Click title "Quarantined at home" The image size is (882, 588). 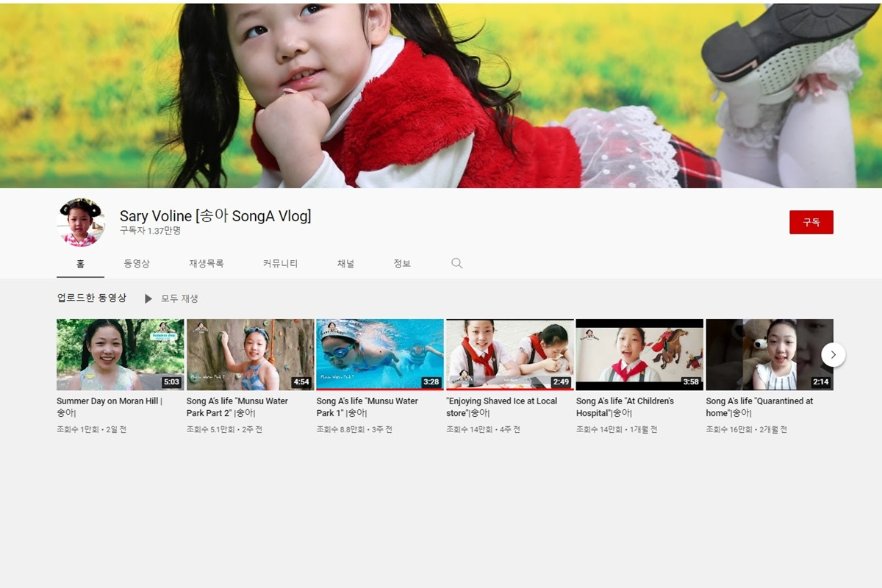coord(760,407)
